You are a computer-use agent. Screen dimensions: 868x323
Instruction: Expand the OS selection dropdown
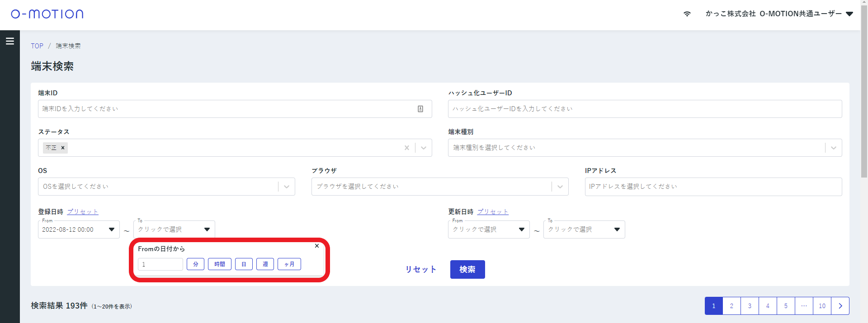(x=286, y=187)
